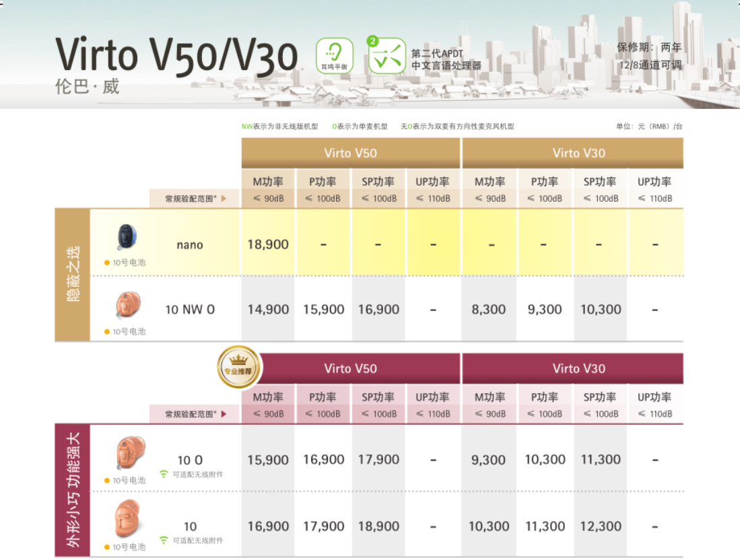This screenshot has height=560, width=740.
Task: Click the 9,300 price in the 10 O row
Action: coord(488,460)
